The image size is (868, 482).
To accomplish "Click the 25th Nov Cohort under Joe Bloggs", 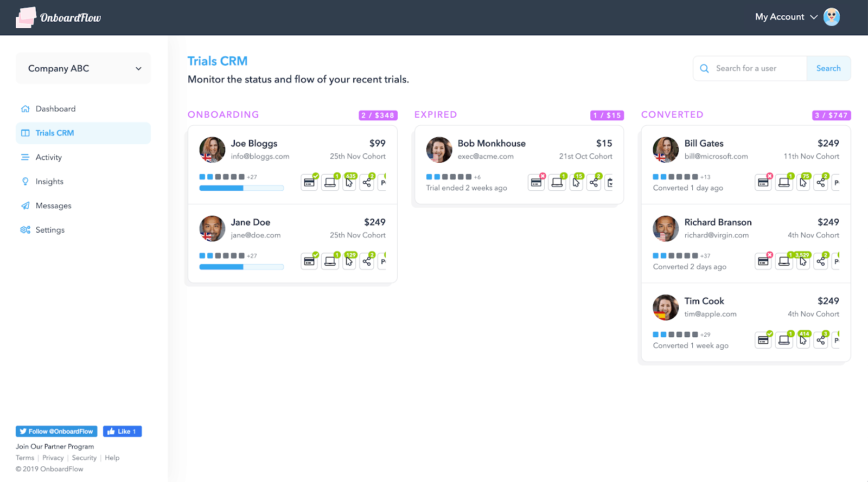I will pyautogui.click(x=358, y=157).
